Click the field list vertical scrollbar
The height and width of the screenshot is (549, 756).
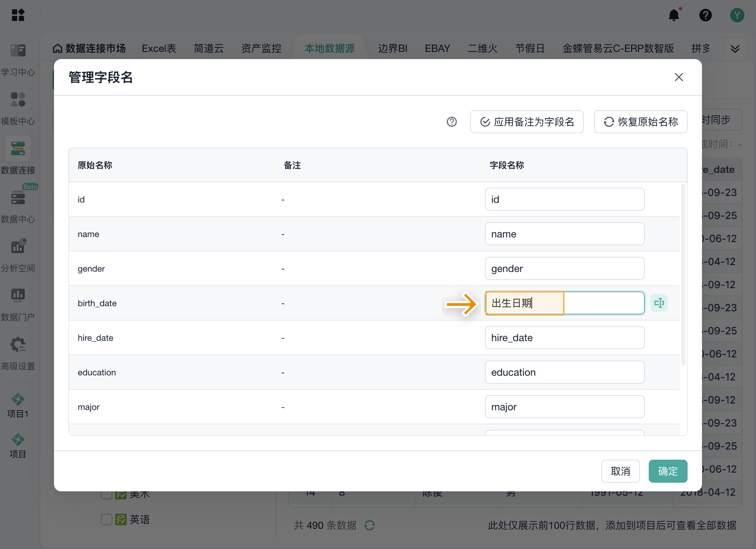coord(683,274)
